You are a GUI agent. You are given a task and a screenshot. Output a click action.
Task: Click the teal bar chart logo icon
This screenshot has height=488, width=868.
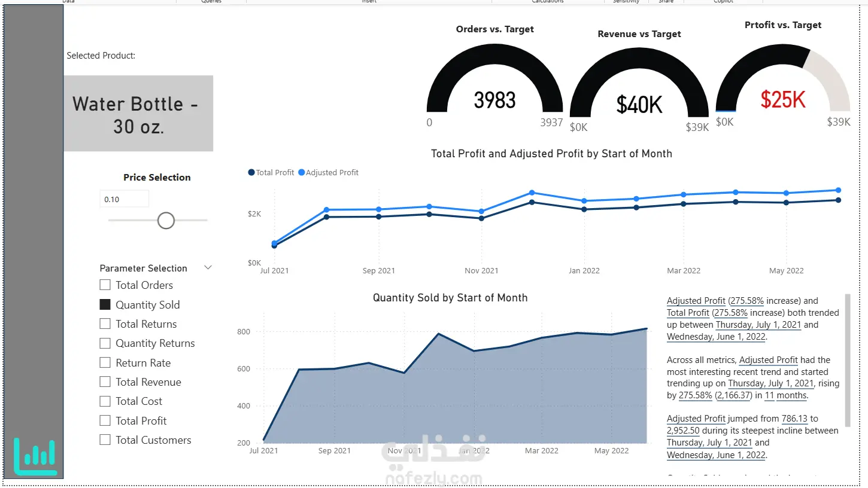pyautogui.click(x=35, y=457)
